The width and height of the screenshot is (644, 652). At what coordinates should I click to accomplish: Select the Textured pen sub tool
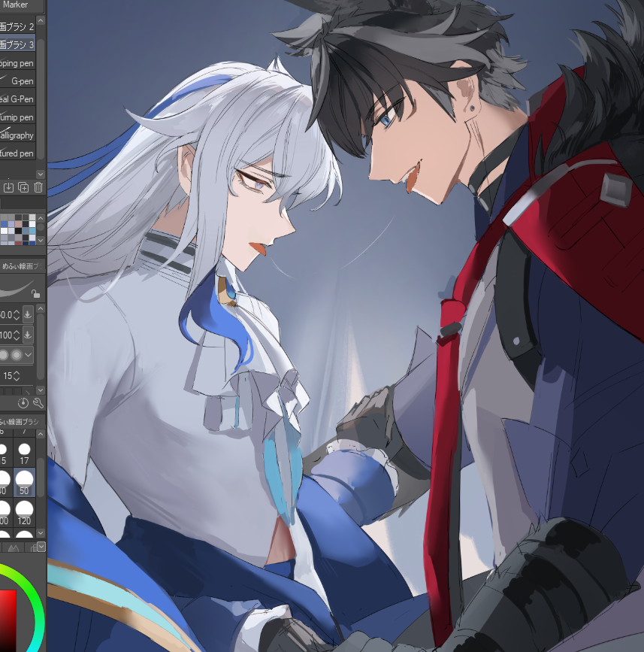[x=18, y=153]
